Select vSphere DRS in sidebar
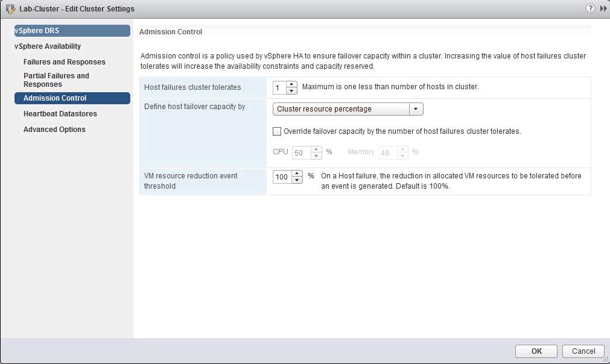This screenshot has height=364, width=610. click(x=72, y=31)
